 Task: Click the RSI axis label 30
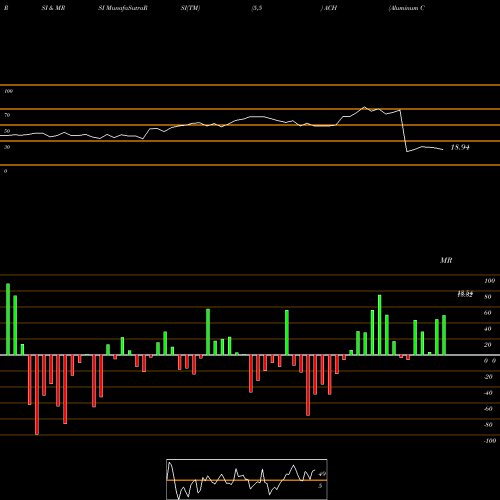click(7, 147)
